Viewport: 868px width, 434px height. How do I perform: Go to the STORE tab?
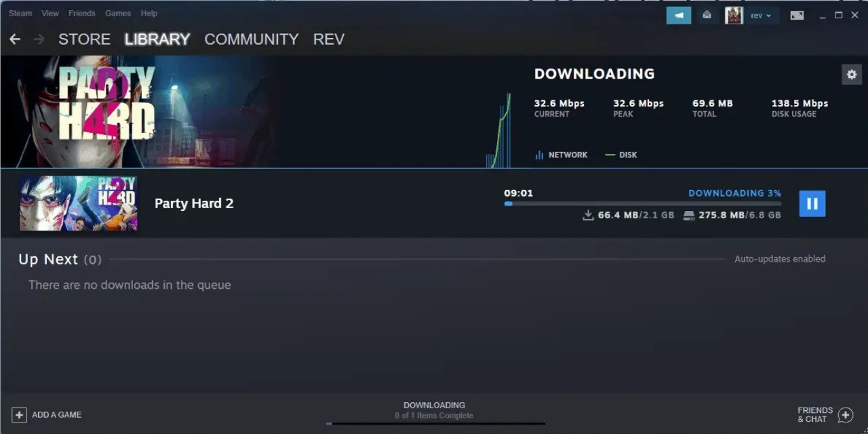(x=84, y=39)
